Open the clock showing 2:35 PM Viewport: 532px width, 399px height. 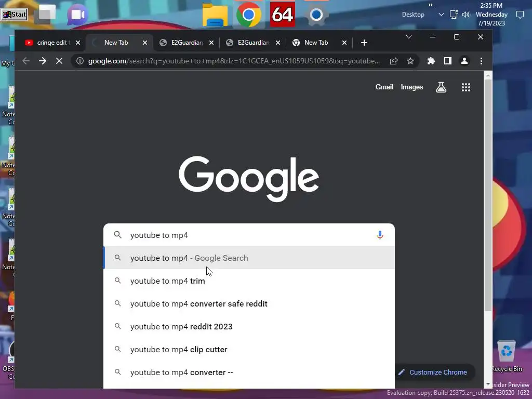491,14
